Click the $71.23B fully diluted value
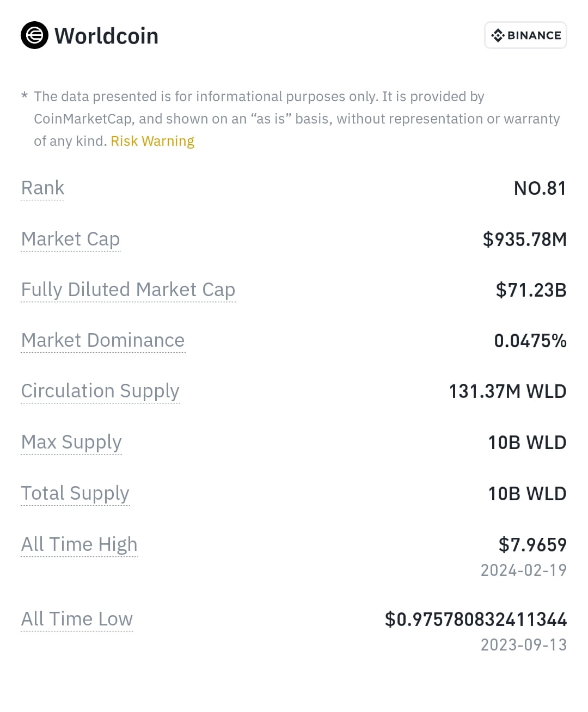 [531, 290]
